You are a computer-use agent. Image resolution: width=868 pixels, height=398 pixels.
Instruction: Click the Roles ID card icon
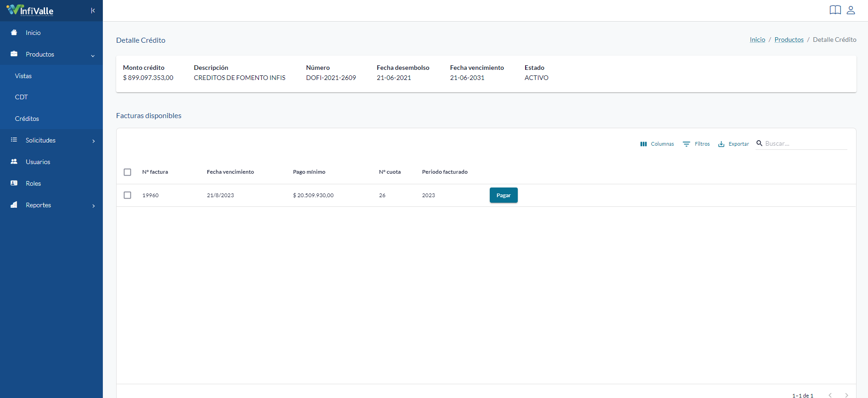coord(14,183)
